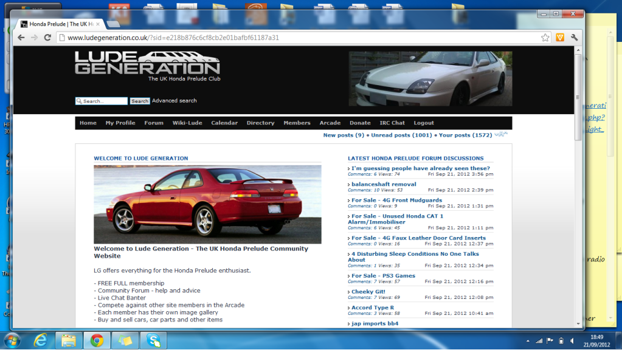Open Wiki-Lude from the navigation bar

click(x=187, y=123)
